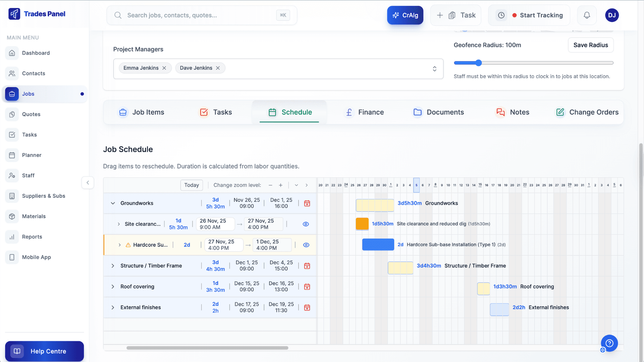Open the CrAIg AI assistant
The height and width of the screenshot is (362, 644).
pyautogui.click(x=405, y=15)
